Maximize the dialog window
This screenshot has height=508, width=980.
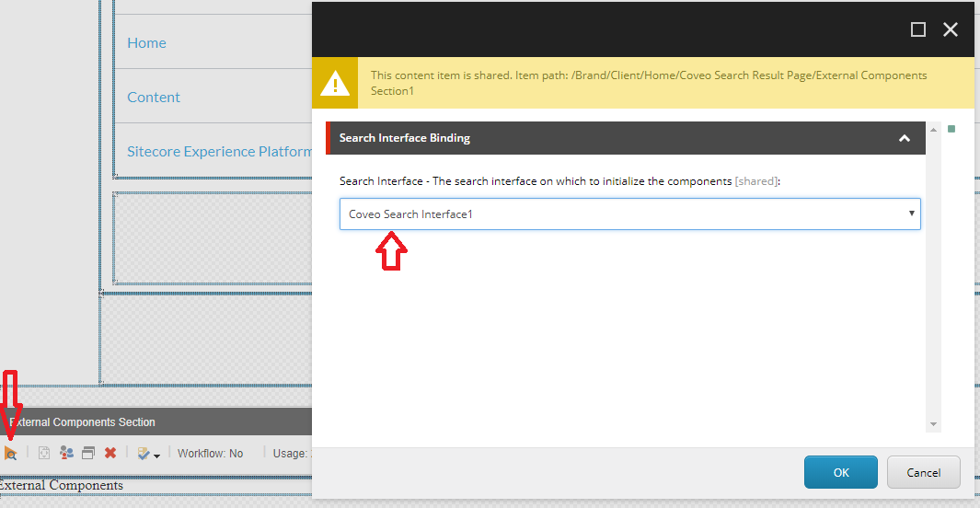click(x=918, y=29)
